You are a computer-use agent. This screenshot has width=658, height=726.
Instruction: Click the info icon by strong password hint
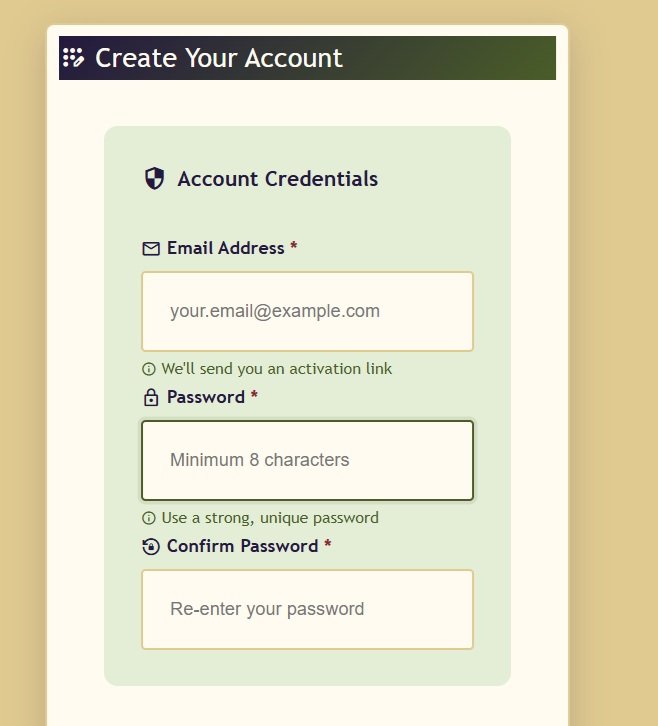coord(149,518)
